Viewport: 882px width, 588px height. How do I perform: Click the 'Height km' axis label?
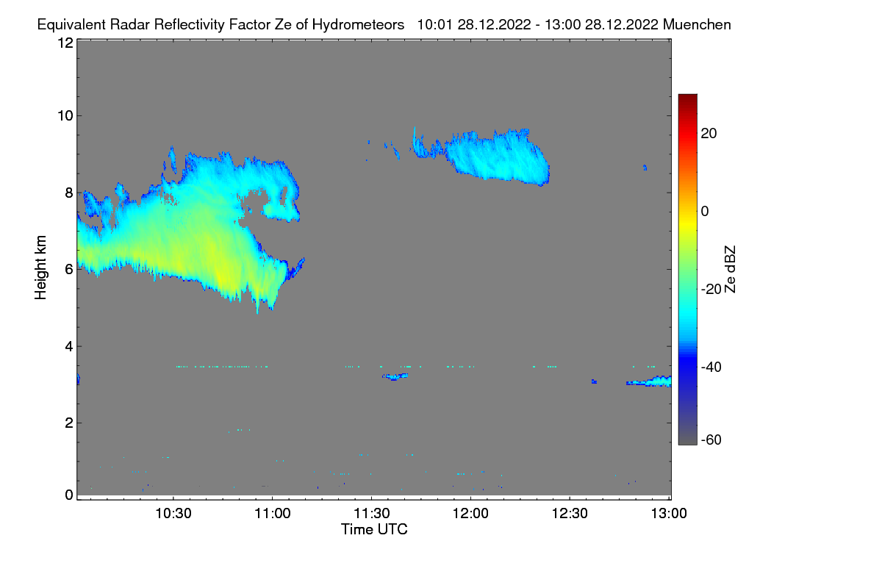pyautogui.click(x=41, y=267)
